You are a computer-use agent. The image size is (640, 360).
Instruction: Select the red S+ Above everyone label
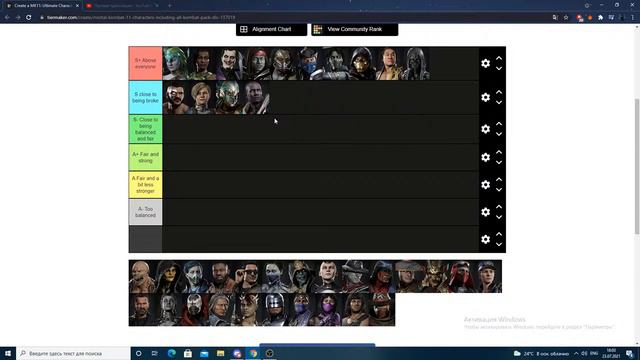[145, 63]
